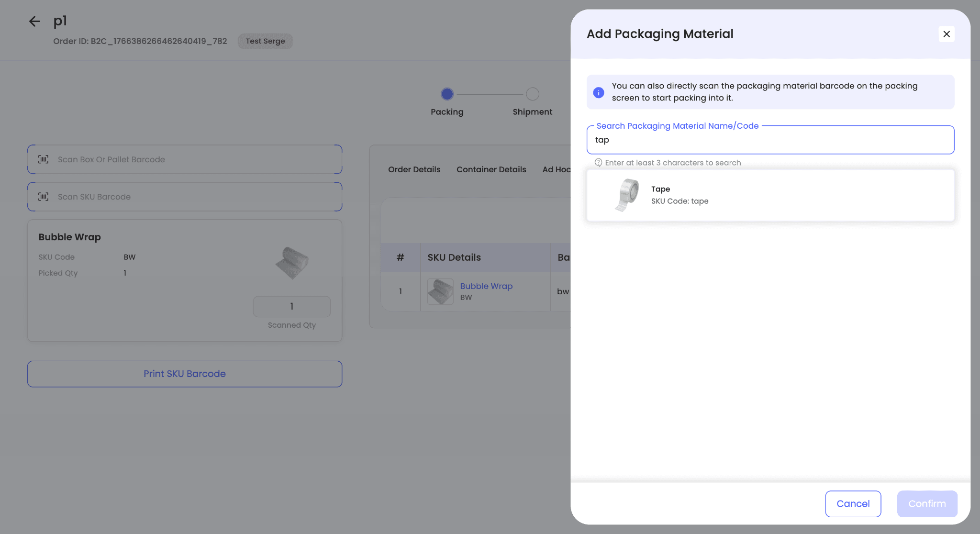Open the Container Details tab
Viewport: 980px width, 534px height.
[x=491, y=169]
